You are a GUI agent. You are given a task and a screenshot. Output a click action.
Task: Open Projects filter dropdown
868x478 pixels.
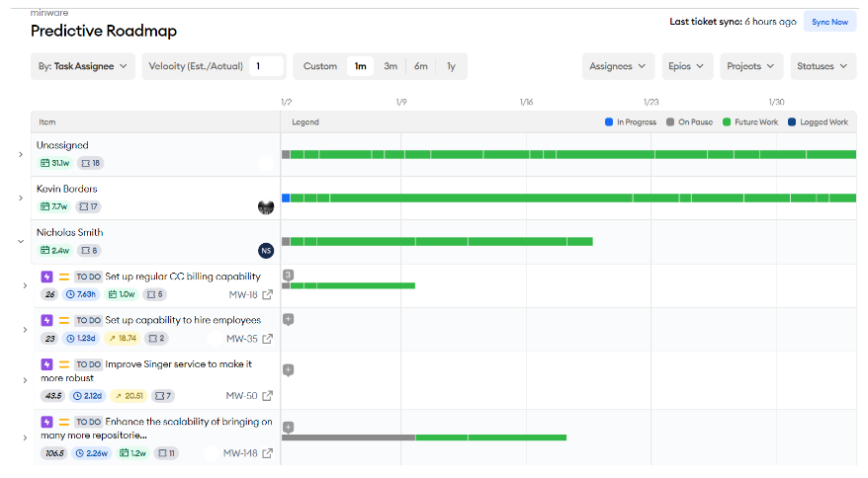(751, 66)
